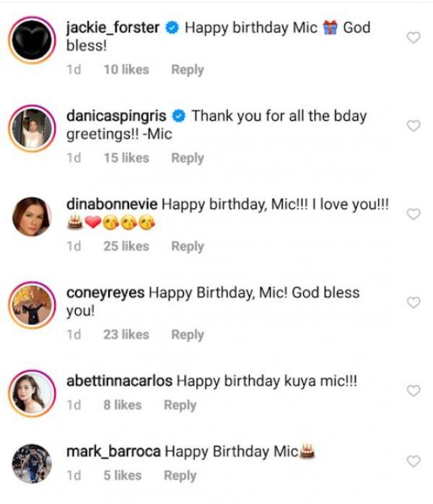
Task: Show the 25 likes on dinabonnevie's comment
Action: tap(126, 246)
